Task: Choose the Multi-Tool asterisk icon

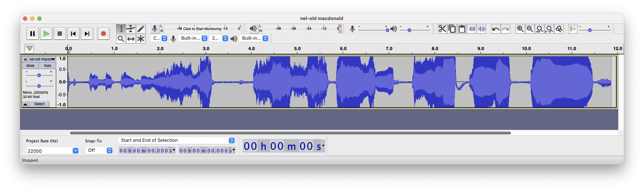Action: [141, 39]
